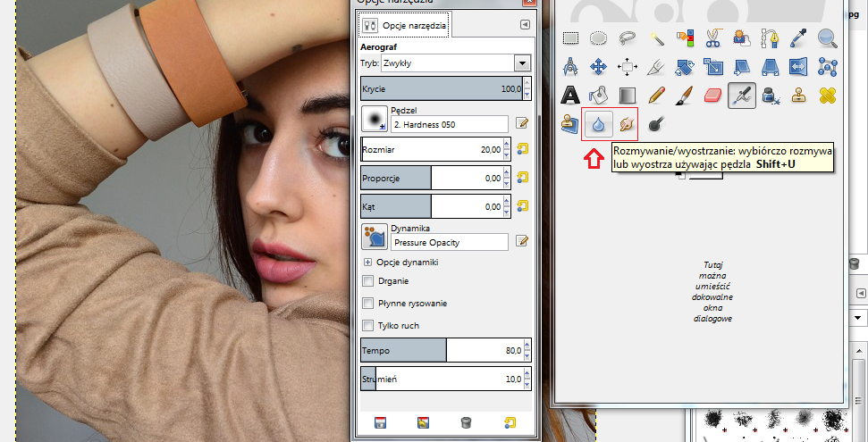Select the Fuzzy Select magic wand tool
Image resolution: width=868 pixels, height=442 pixels.
pyautogui.click(x=656, y=38)
